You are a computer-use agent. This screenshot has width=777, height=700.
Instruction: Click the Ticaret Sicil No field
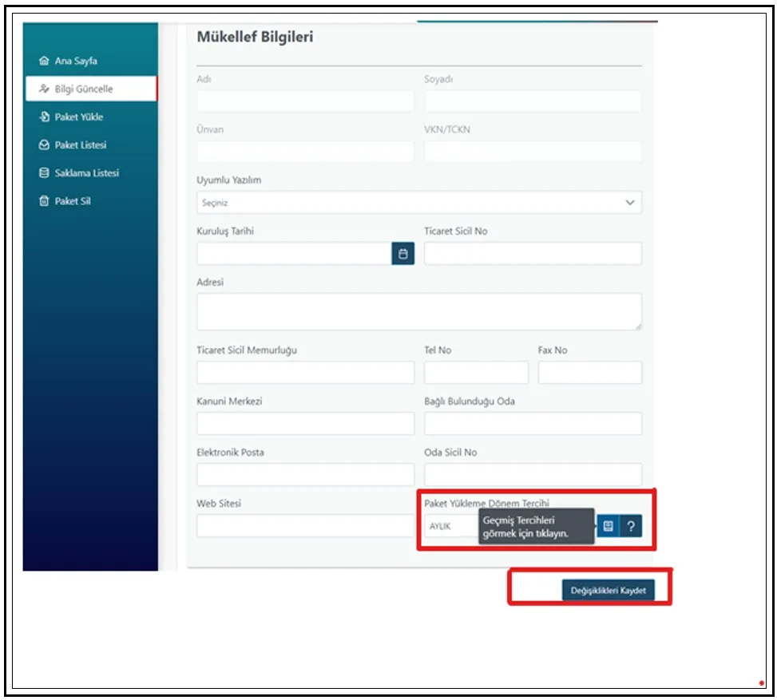pyautogui.click(x=533, y=254)
